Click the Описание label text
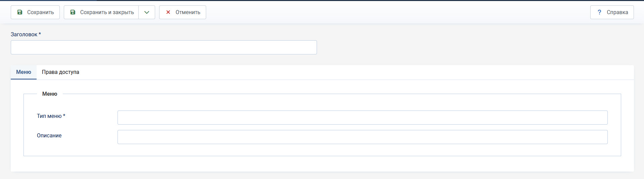644x179 pixels. [x=49, y=135]
